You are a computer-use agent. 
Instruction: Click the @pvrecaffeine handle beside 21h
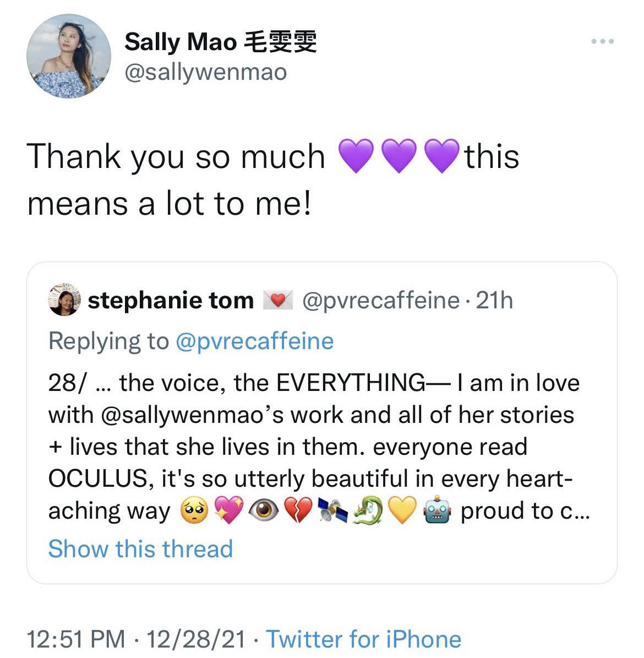(x=381, y=301)
